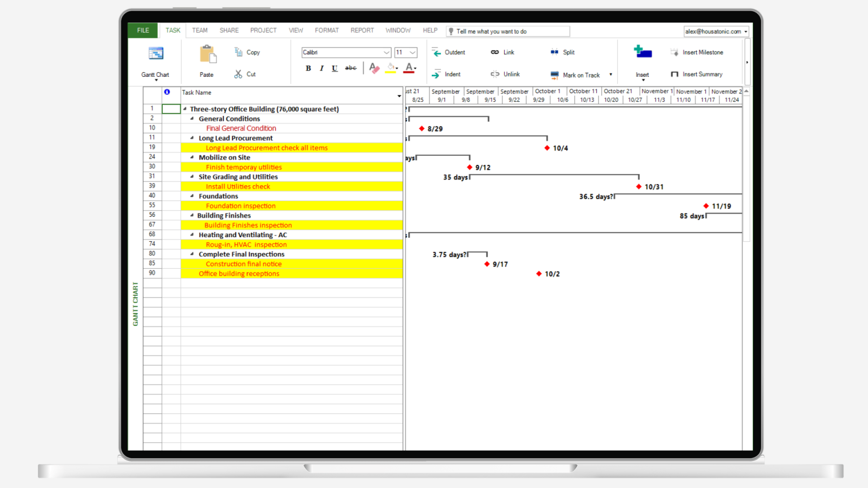This screenshot has width=868, height=488.
Task: Mark the task on track
Action: (575, 75)
